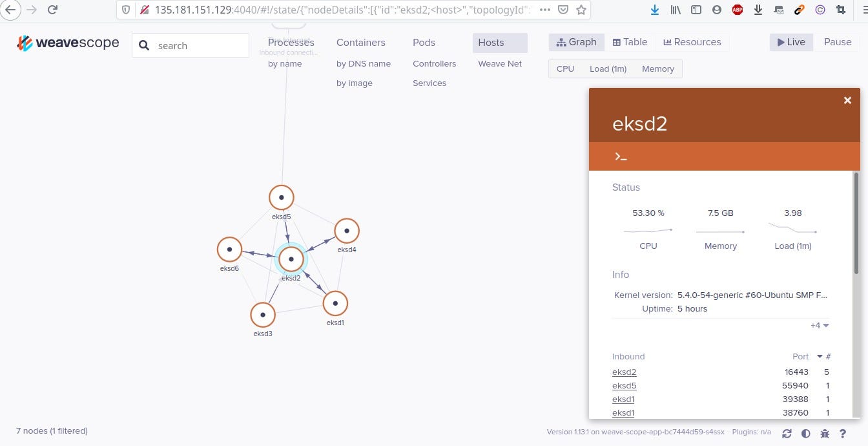Reload the browser page
The width and height of the screenshot is (868, 446).
pos(52,10)
